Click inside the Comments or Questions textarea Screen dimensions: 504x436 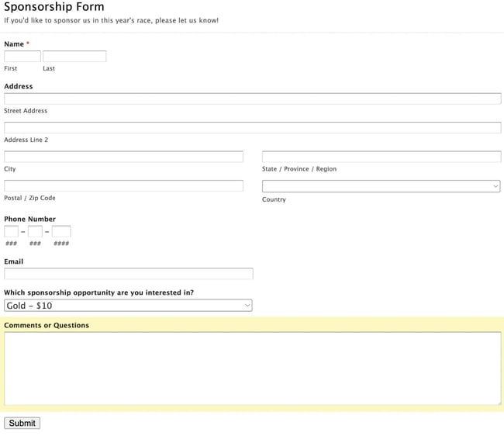coord(252,368)
